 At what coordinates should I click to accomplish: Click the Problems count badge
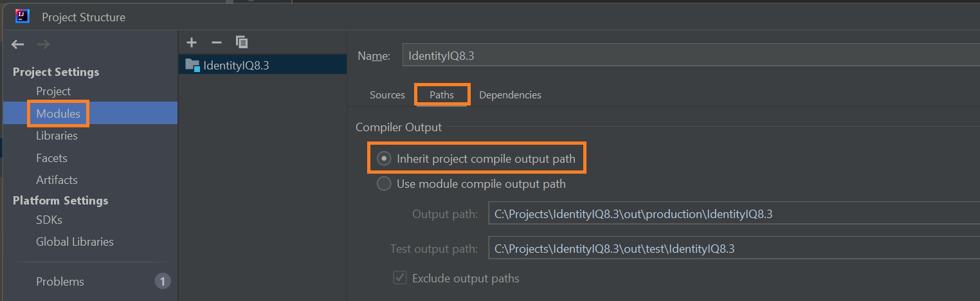click(x=163, y=281)
